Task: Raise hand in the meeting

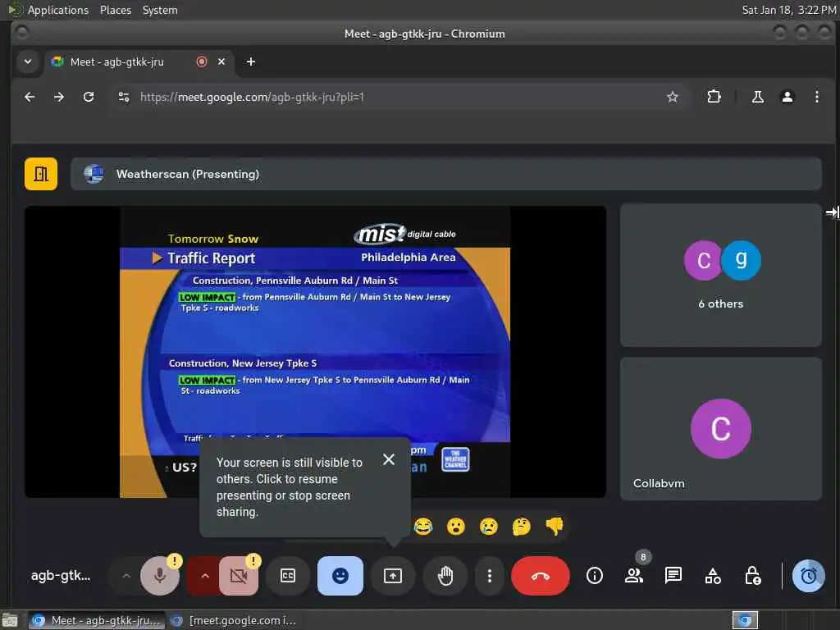Action: (x=445, y=576)
